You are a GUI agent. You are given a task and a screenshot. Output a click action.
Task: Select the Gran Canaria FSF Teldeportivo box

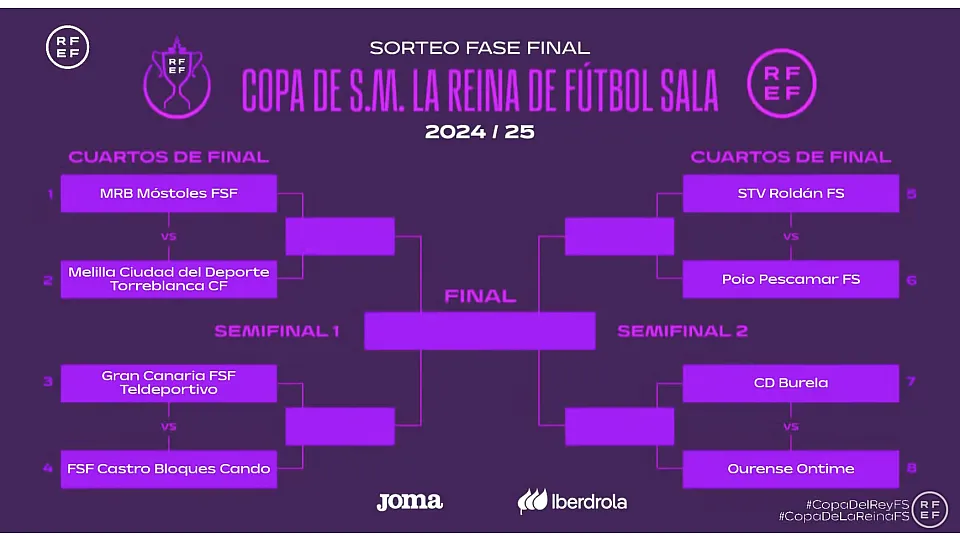tap(168, 383)
